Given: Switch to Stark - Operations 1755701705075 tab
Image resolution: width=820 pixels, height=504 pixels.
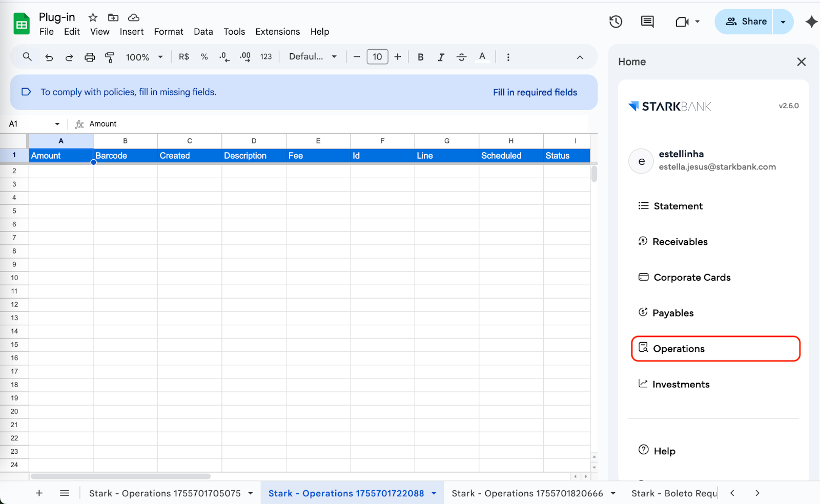Looking at the screenshot, I should point(165,493).
